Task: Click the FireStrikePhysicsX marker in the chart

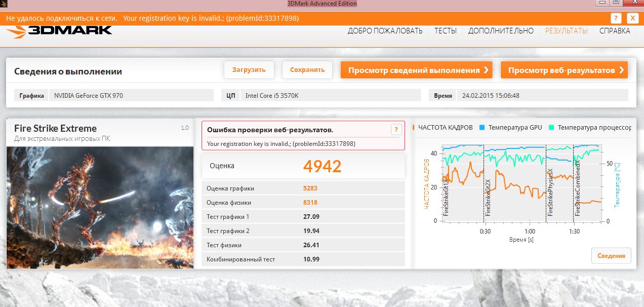Action: pos(550,193)
